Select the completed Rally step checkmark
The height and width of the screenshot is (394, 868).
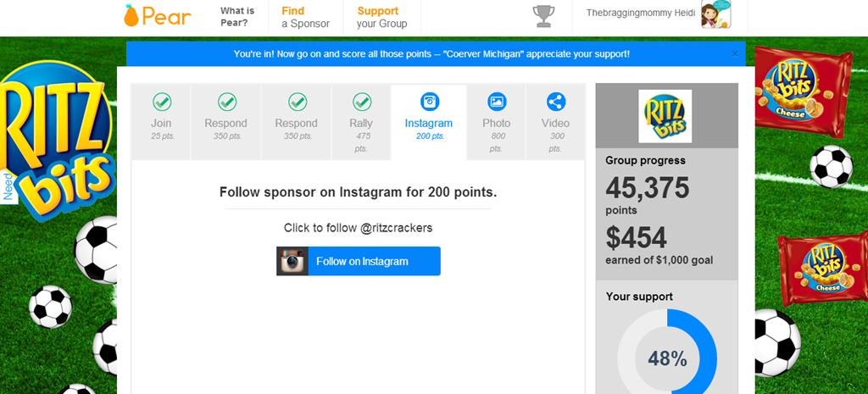point(362,102)
